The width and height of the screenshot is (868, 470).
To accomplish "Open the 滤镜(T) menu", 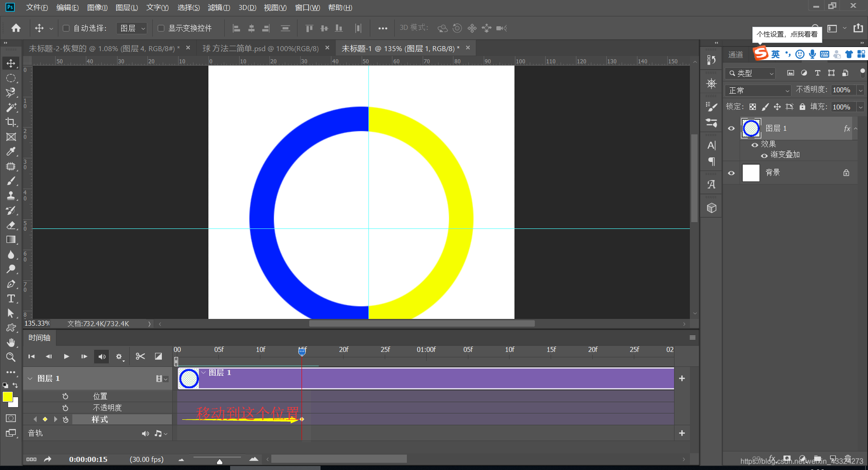I will click(x=219, y=8).
